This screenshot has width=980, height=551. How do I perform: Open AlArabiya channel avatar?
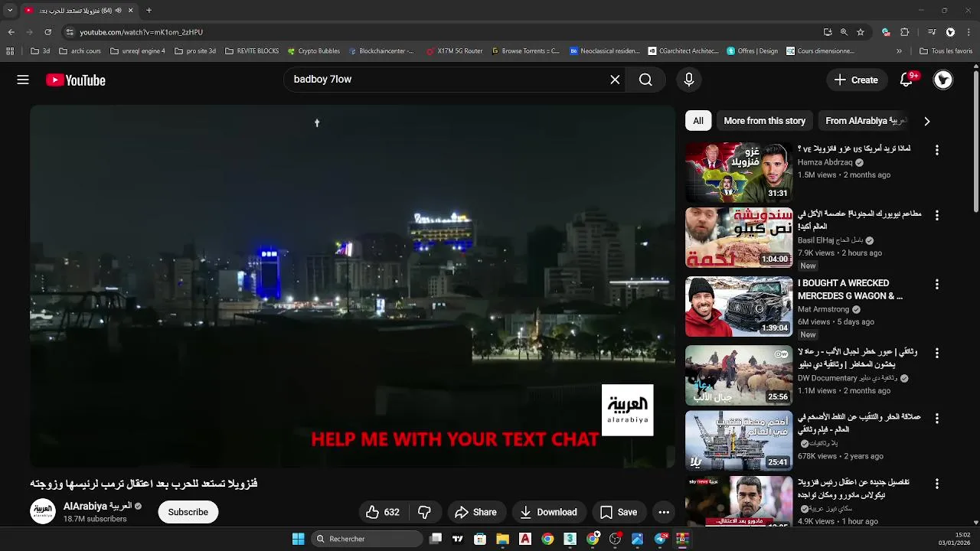pyautogui.click(x=43, y=511)
